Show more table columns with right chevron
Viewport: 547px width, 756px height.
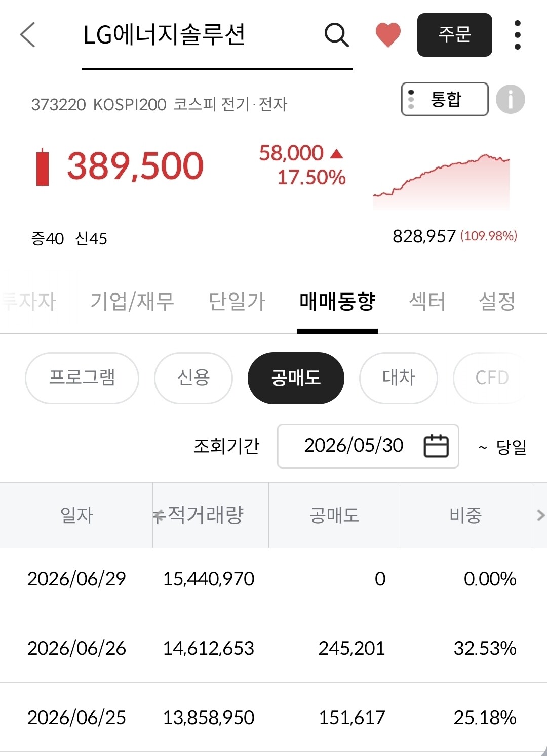pos(540,515)
